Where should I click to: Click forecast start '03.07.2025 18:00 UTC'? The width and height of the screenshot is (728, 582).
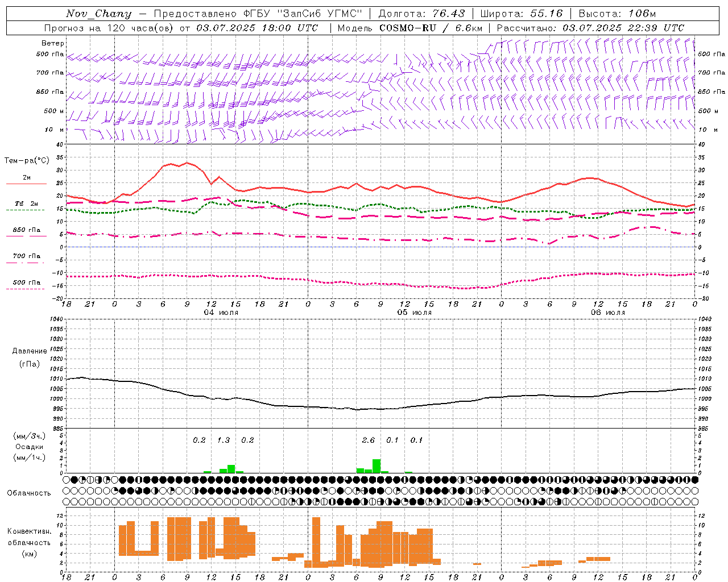click(x=257, y=28)
